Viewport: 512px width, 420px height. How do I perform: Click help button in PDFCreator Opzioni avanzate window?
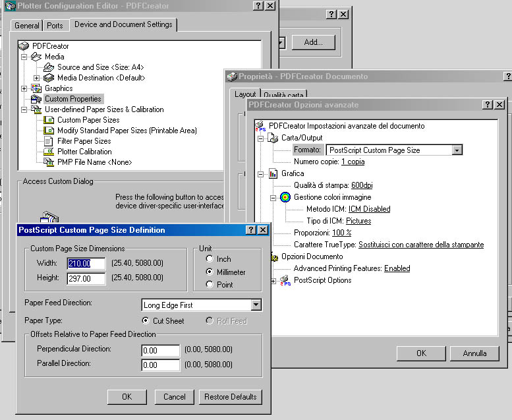point(487,105)
